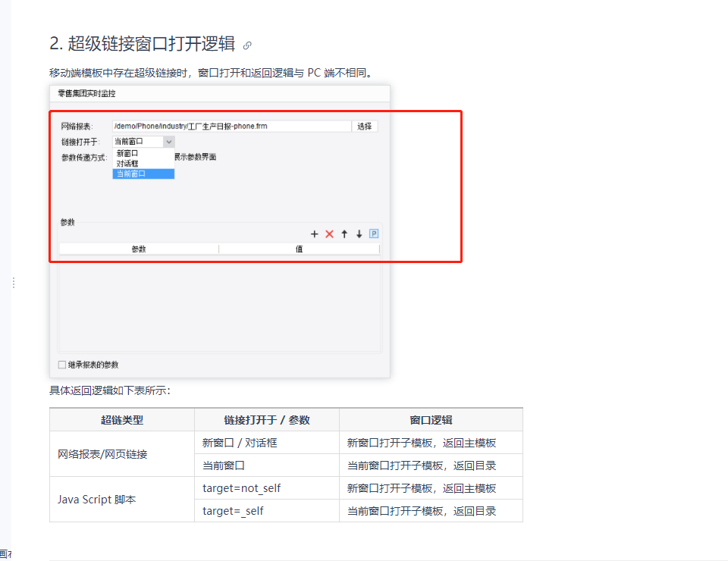The image size is (728, 561).
Task: Click the 选择 button next to path
Action: click(365, 126)
